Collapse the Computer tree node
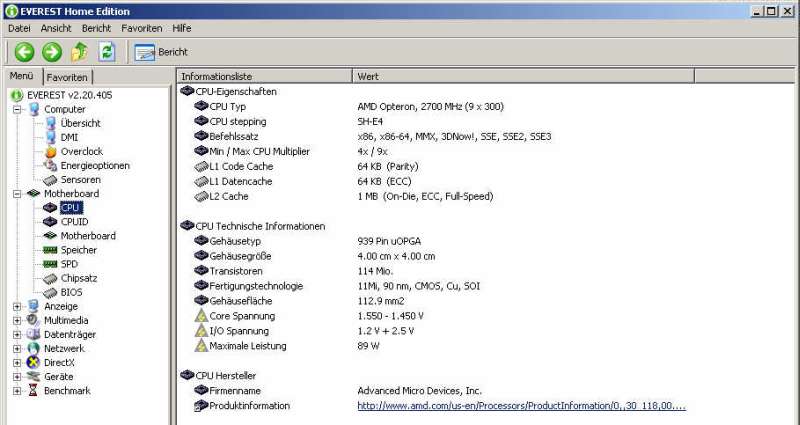 (17, 109)
